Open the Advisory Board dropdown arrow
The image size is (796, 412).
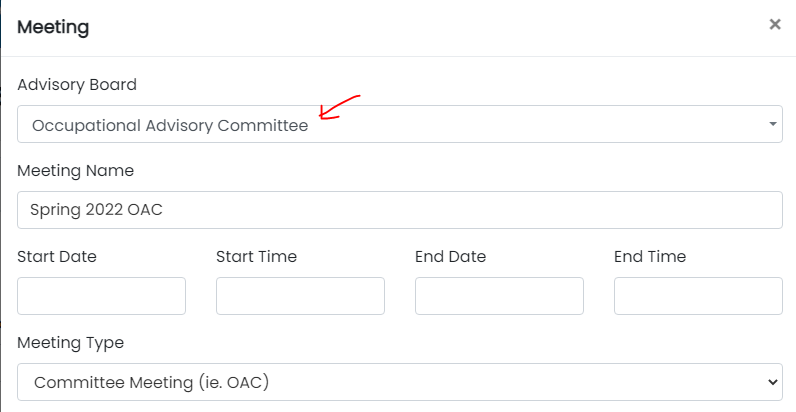pos(772,124)
